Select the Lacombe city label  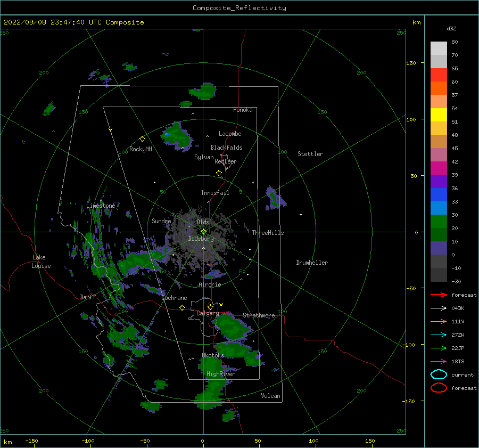(230, 134)
